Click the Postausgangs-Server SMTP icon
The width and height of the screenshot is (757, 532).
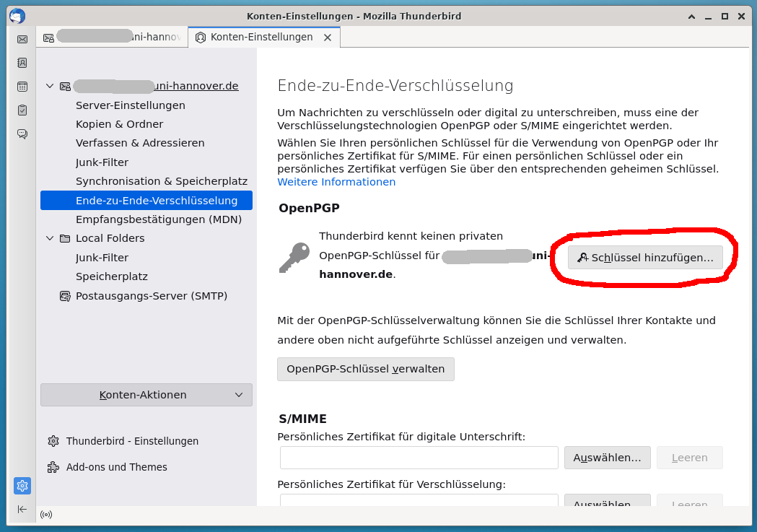(x=65, y=296)
